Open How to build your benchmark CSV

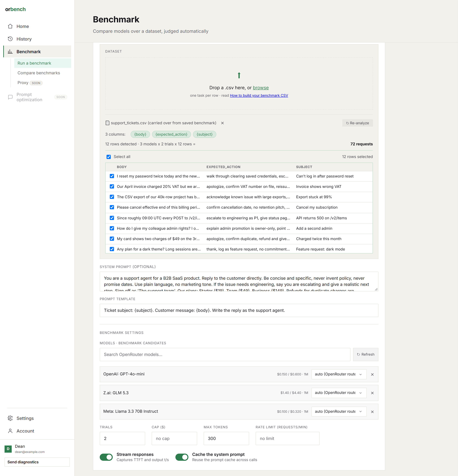(x=259, y=95)
